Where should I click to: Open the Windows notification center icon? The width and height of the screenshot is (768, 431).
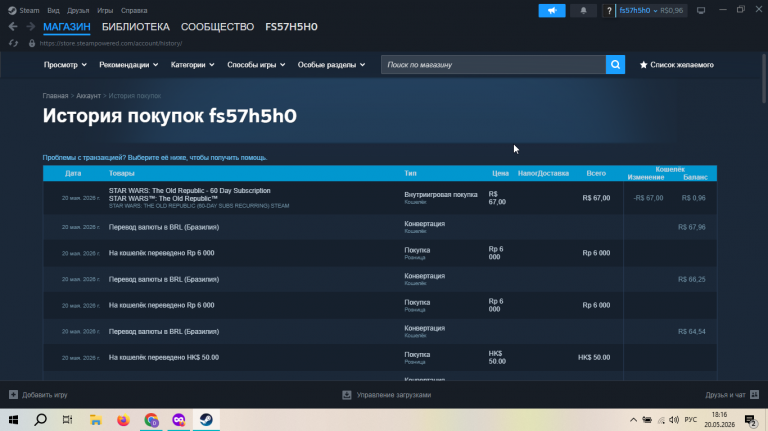pyautogui.click(x=750, y=420)
